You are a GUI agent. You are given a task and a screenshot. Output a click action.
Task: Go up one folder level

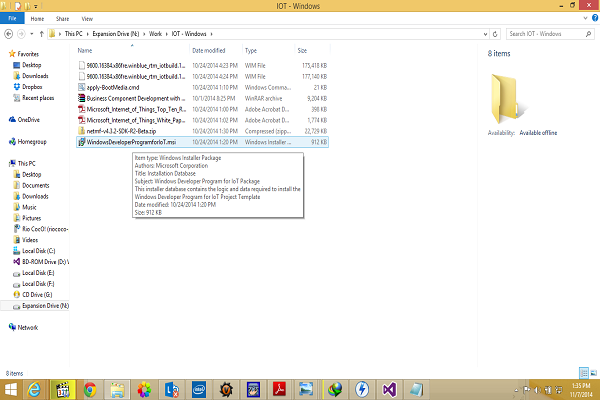(41, 34)
